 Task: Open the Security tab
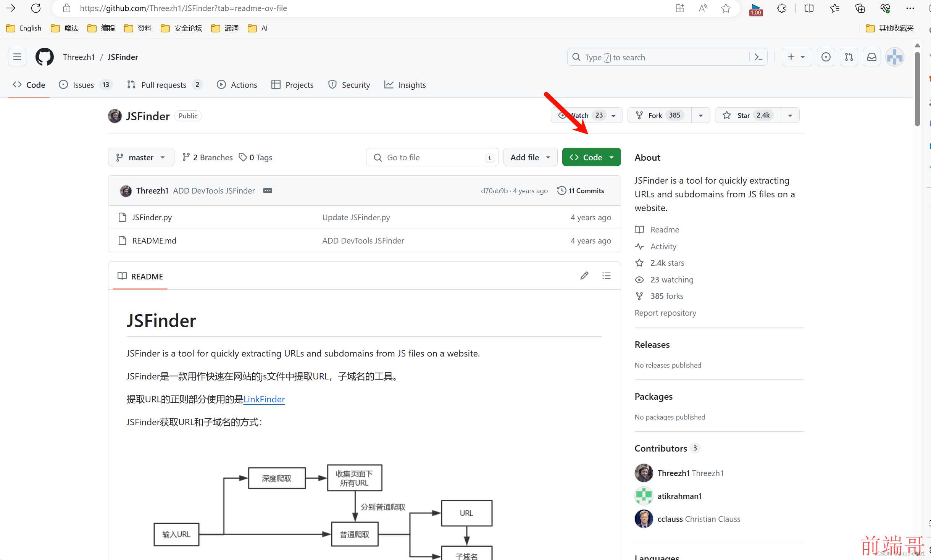pos(349,85)
